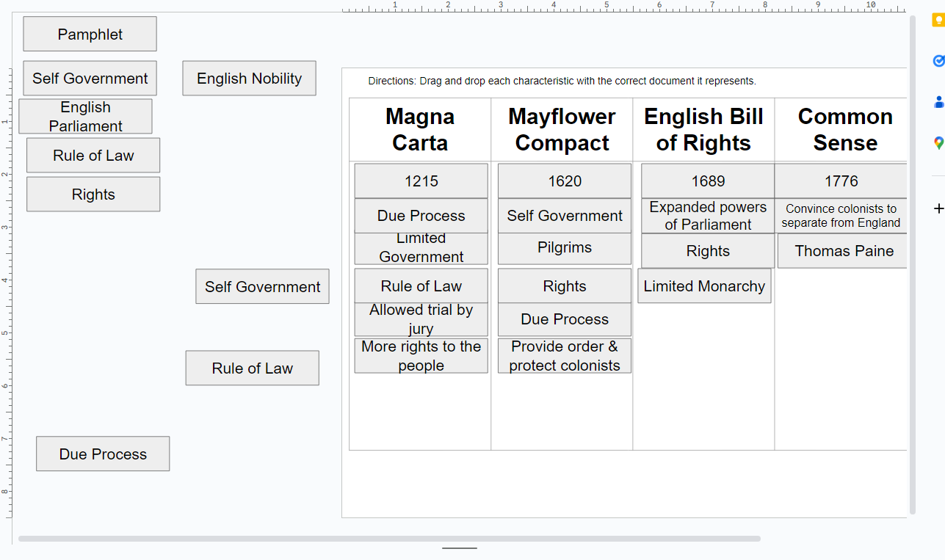Select the Due Process box outside the table
The width and height of the screenshot is (945, 560).
pyautogui.click(x=103, y=454)
